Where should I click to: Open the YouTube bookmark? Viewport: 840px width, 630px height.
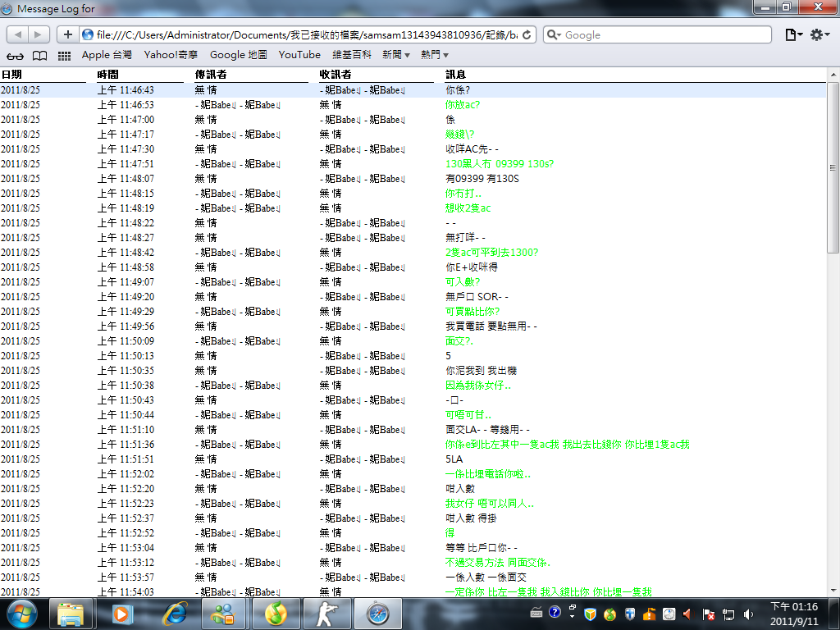tap(299, 55)
